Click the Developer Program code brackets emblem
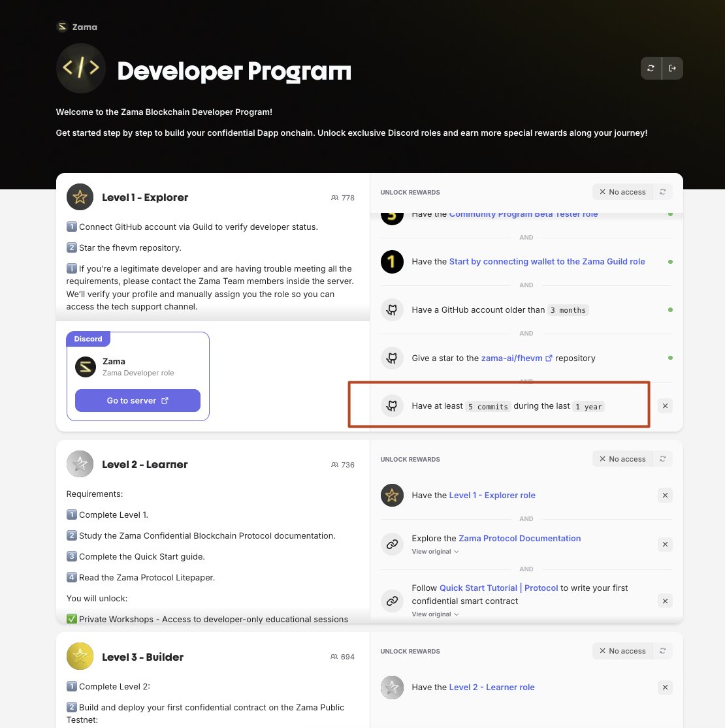The image size is (725, 728). coord(81,69)
